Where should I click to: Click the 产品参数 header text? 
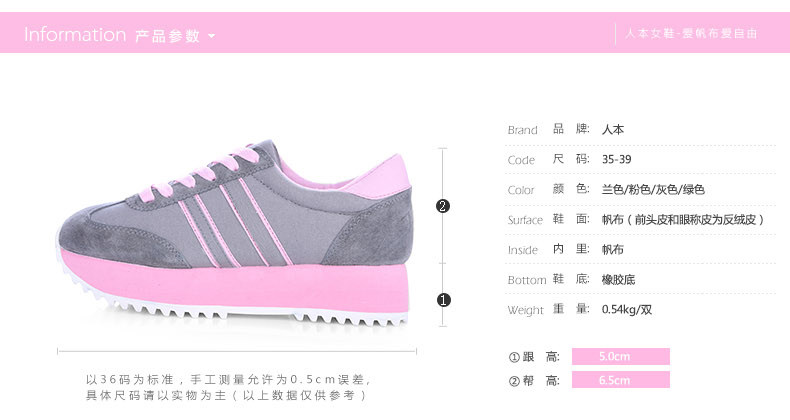(168, 36)
